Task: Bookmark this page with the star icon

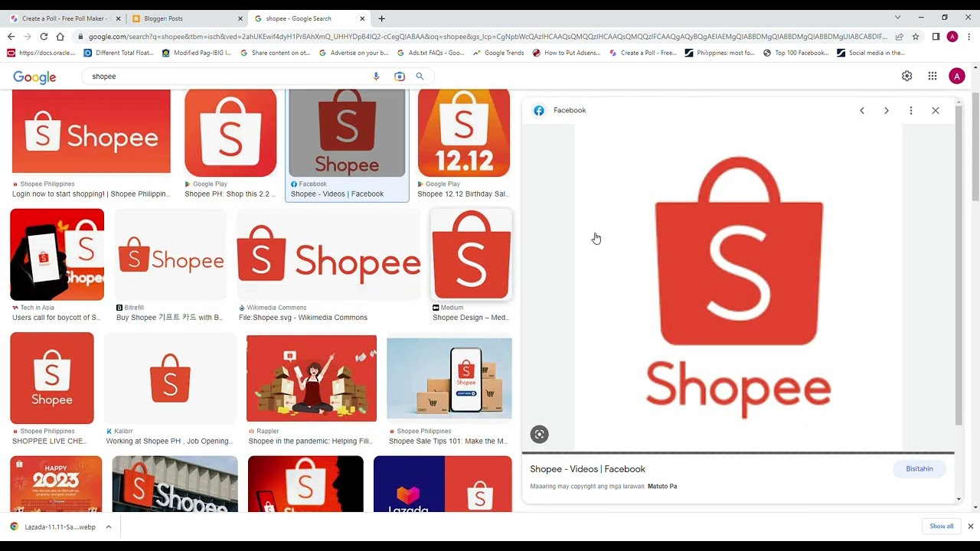Action: pyautogui.click(x=916, y=37)
